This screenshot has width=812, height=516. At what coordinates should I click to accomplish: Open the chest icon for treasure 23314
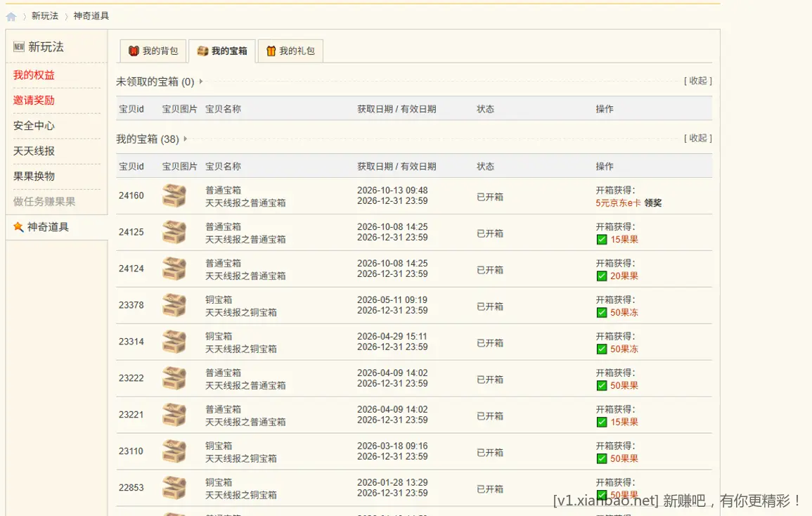[x=174, y=342]
